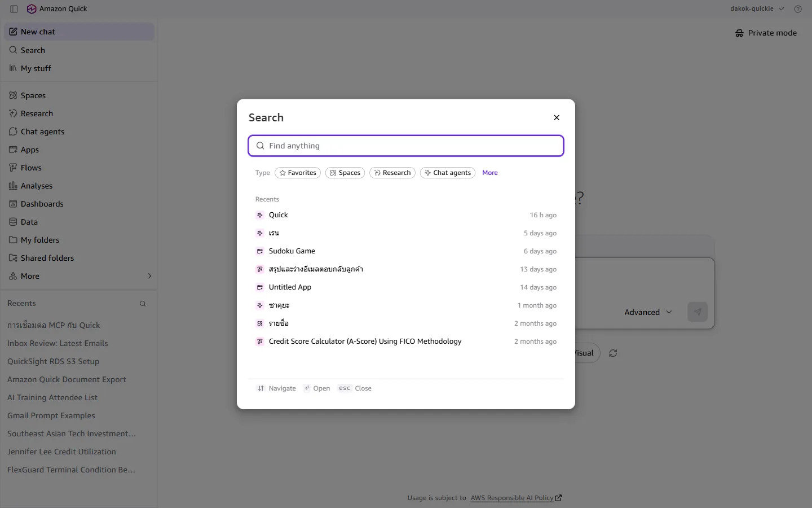
Task: Open Shared folders in the sidebar
Action: tap(79, 258)
